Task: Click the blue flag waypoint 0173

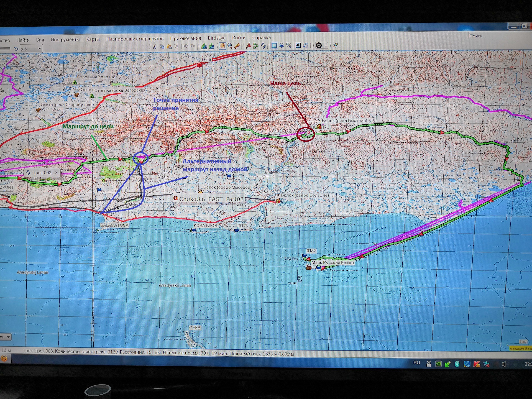Action: tap(236, 230)
